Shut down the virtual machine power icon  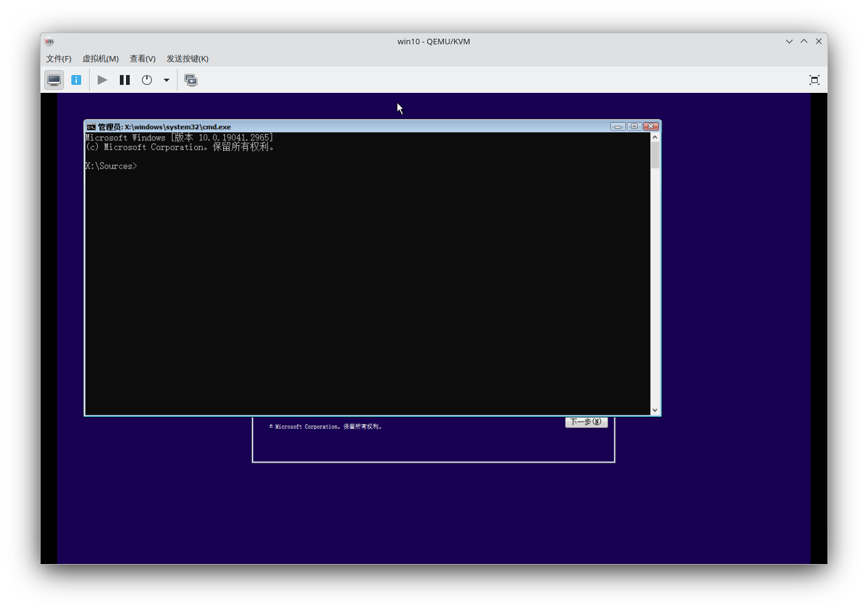pyautogui.click(x=147, y=80)
